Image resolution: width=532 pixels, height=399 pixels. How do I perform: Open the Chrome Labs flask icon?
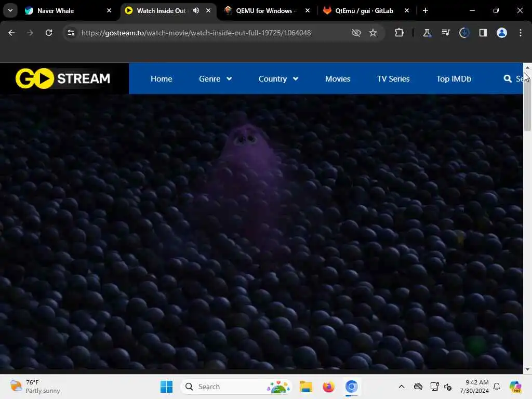(x=427, y=33)
